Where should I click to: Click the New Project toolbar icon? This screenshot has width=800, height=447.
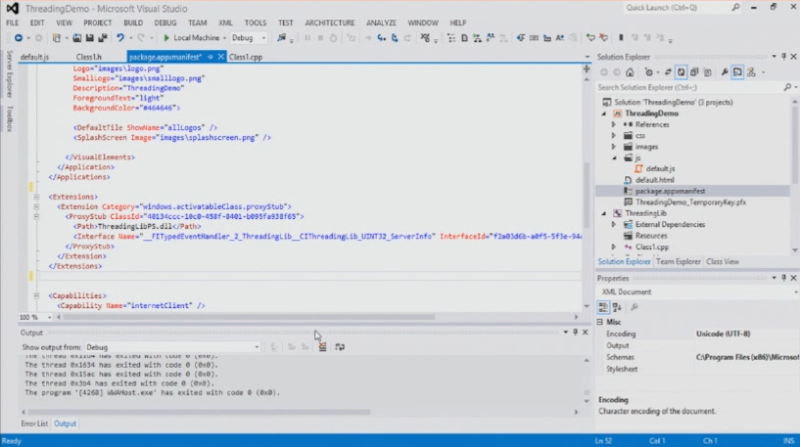[x=57, y=38]
